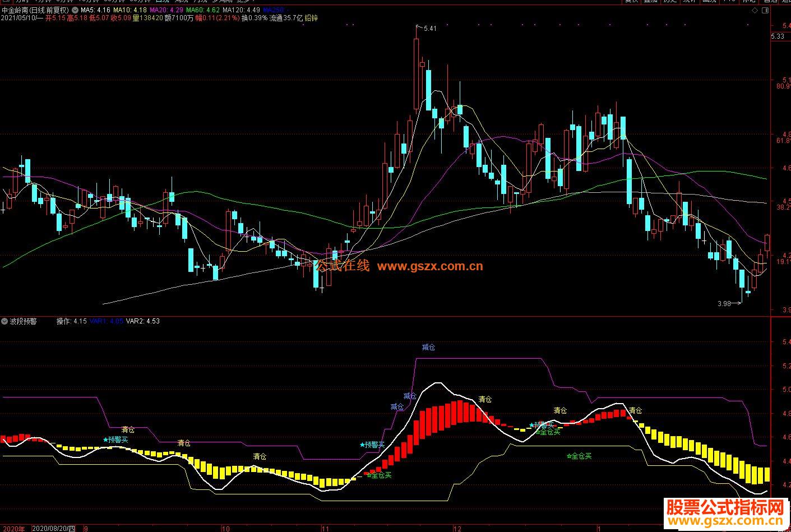
Task: Click the date 2021/05/10/一 in the info row
Action: coord(22,18)
